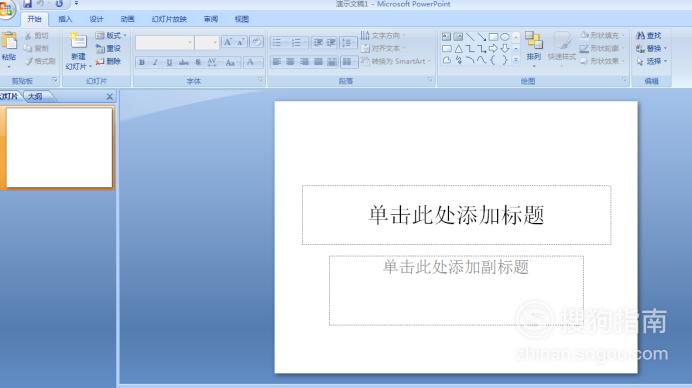Click the large 粘贴 paste icon
This screenshot has height=388, width=692.
click(9, 41)
